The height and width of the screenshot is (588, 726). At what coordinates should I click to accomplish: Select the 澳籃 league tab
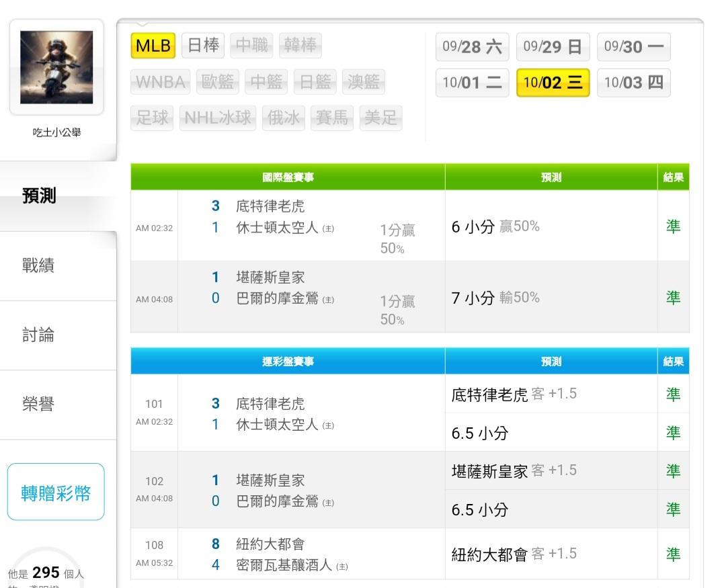click(x=364, y=82)
